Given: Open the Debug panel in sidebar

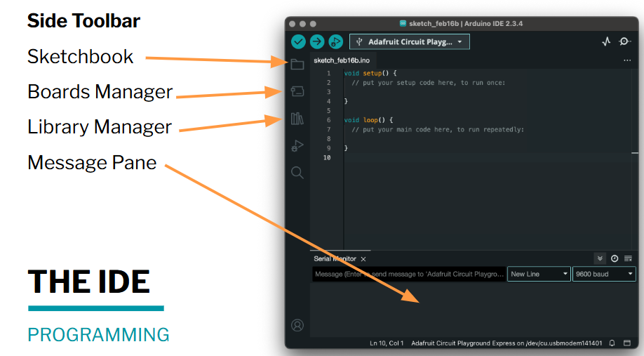Looking at the screenshot, I should [x=297, y=146].
